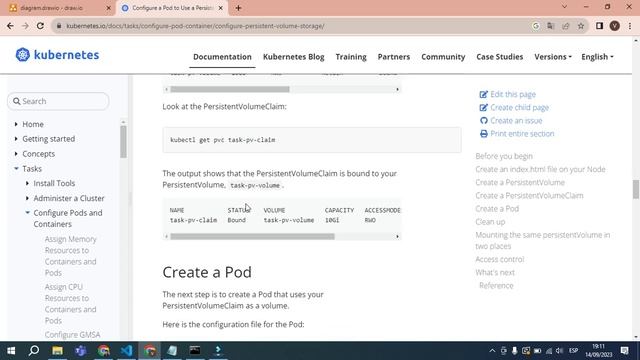Open Microsoft Teams from taskbar
This screenshot has height=360, width=640.
pos(80,351)
